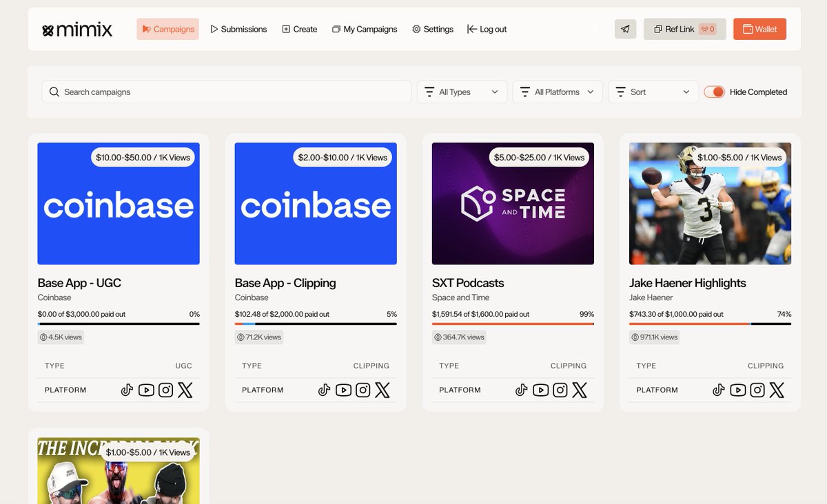This screenshot has width=827, height=504.
Task: Click X icon on Jake Haener Highlights
Action: pyautogui.click(x=777, y=390)
